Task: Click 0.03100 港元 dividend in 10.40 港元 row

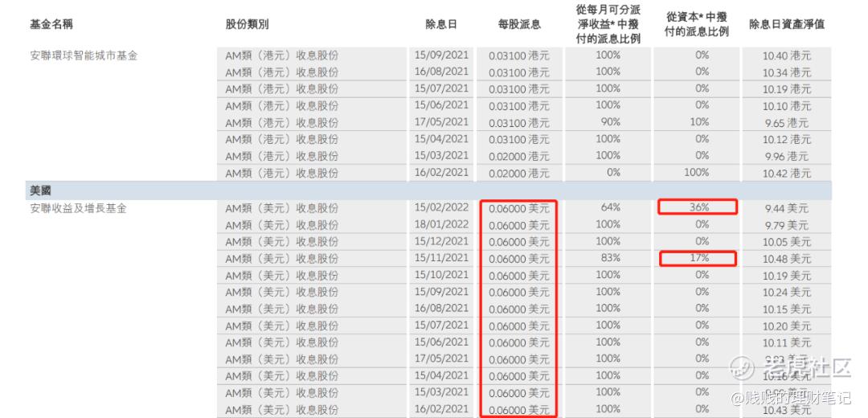Action: tap(519, 56)
